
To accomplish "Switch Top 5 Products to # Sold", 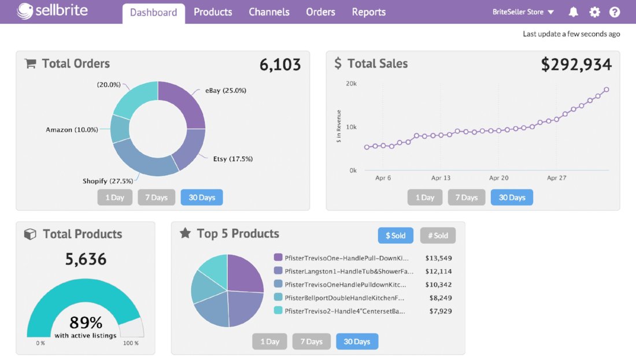I will coord(438,236).
